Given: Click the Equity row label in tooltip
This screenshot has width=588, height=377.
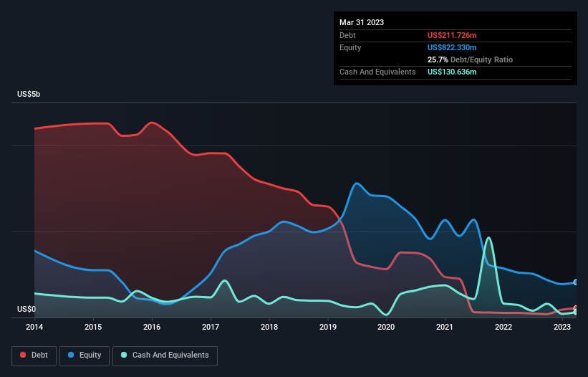Looking at the screenshot, I should click(x=350, y=47).
